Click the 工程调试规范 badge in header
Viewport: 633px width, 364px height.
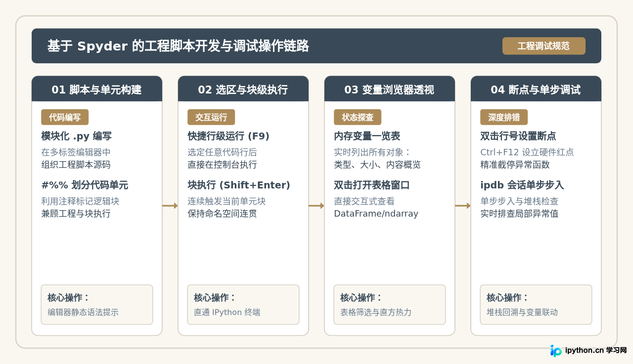(544, 46)
